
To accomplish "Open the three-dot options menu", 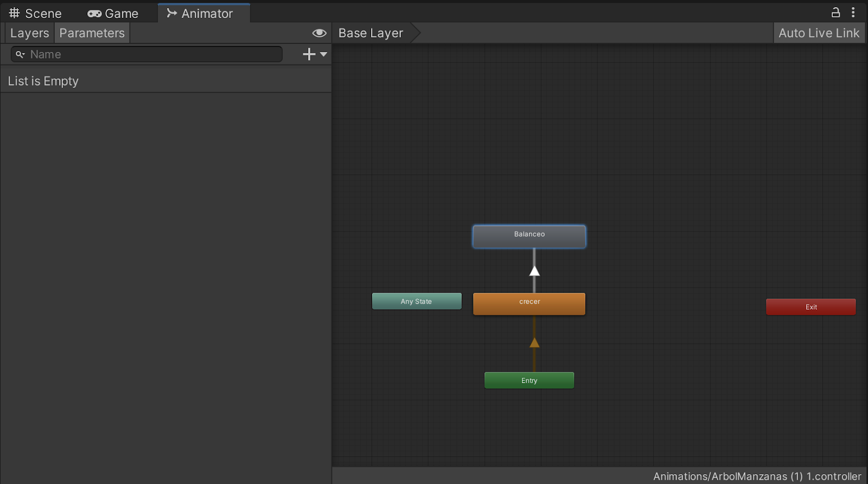I will pos(853,12).
